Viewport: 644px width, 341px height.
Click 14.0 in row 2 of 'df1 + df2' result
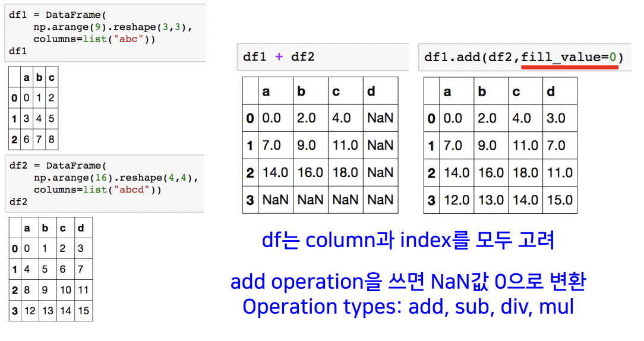[275, 172]
